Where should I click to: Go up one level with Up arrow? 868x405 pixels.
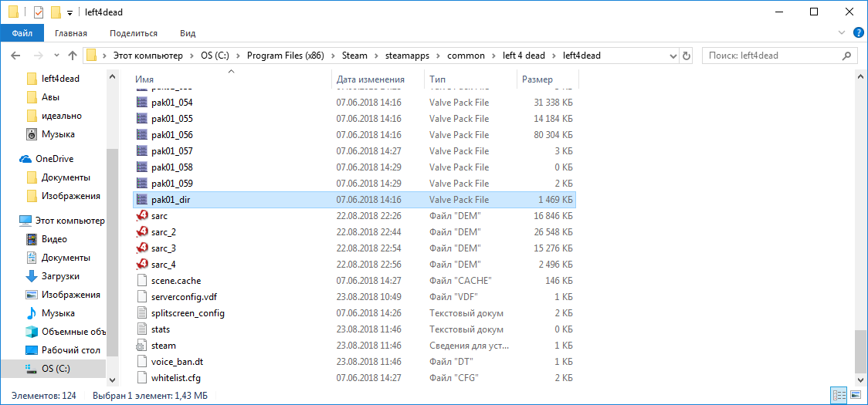pos(72,56)
